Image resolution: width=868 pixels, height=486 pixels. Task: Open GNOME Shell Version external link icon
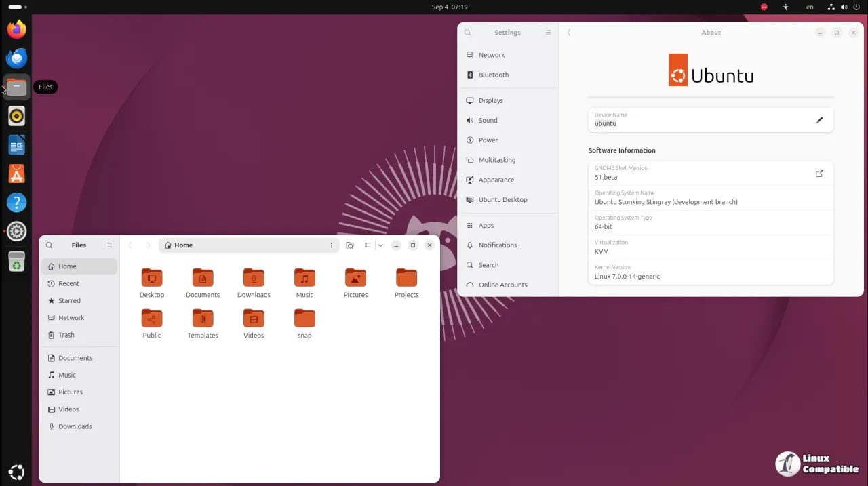click(819, 174)
